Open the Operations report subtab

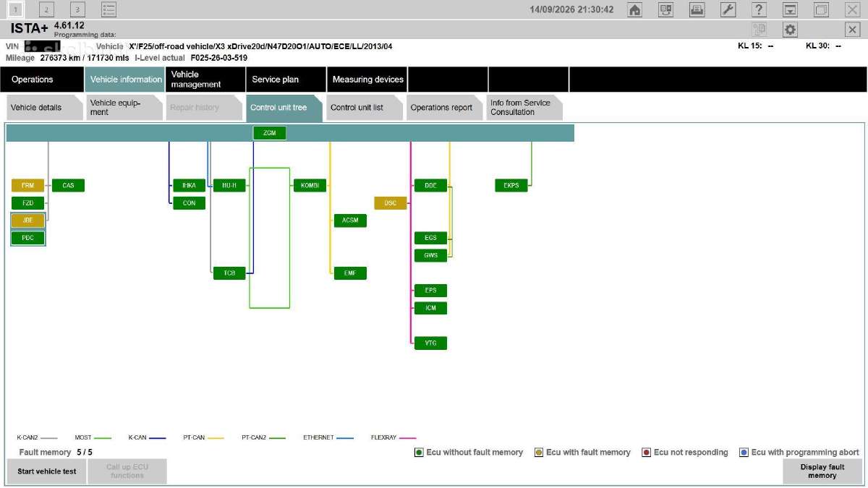[x=444, y=108]
